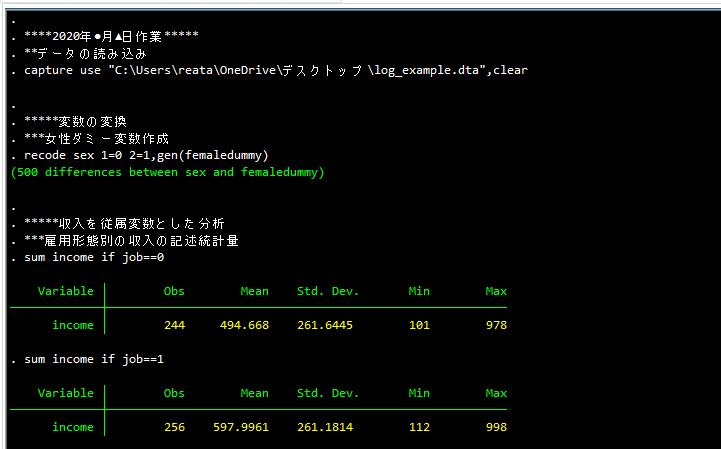Click the command "sum income if job==0"
This screenshot has height=449, width=721.
pyautogui.click(x=94, y=257)
